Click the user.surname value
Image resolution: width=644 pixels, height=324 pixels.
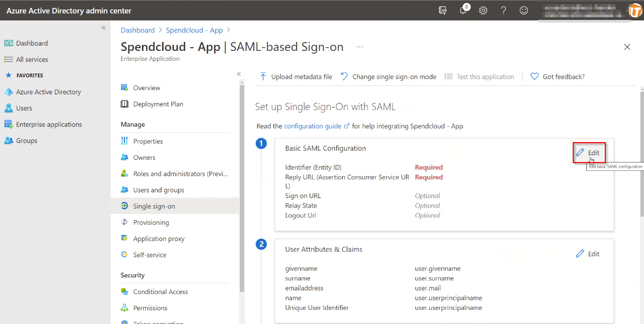coord(434,278)
